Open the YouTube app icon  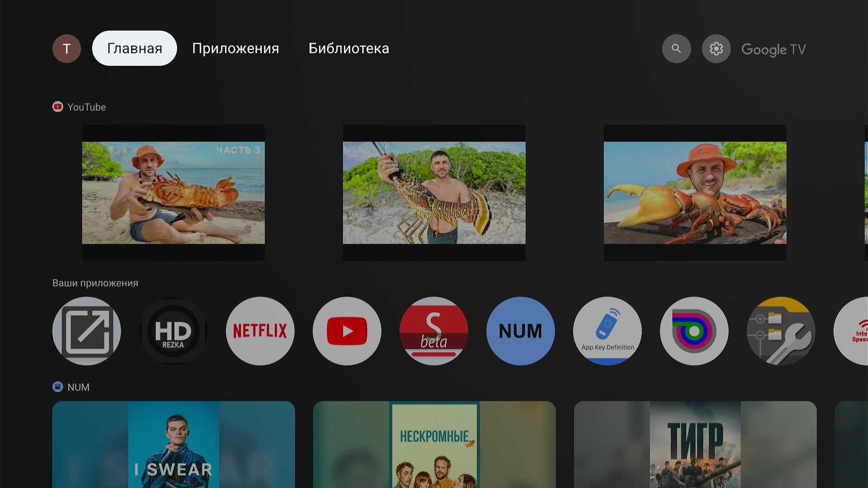pos(347,331)
